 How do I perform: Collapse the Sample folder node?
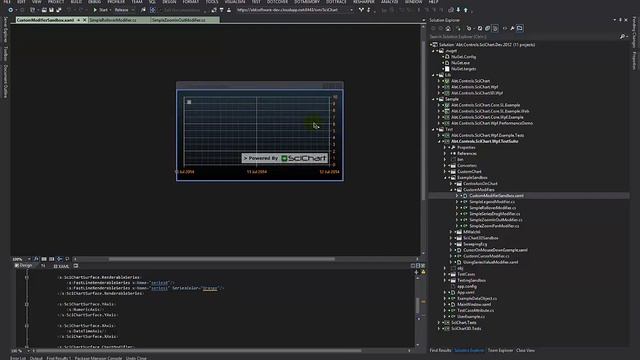click(x=433, y=99)
